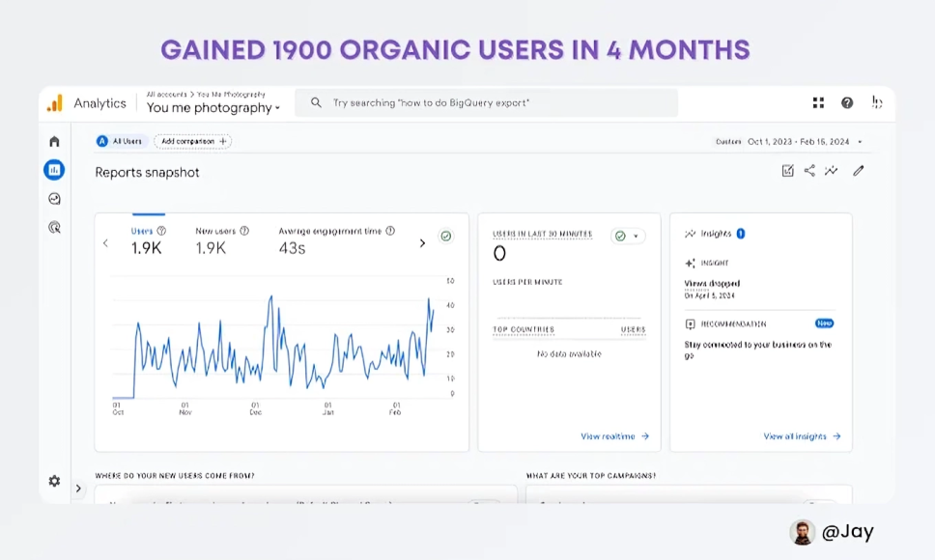Open the Explore icon in sidebar
Image resolution: width=935 pixels, height=560 pixels.
pos(54,199)
